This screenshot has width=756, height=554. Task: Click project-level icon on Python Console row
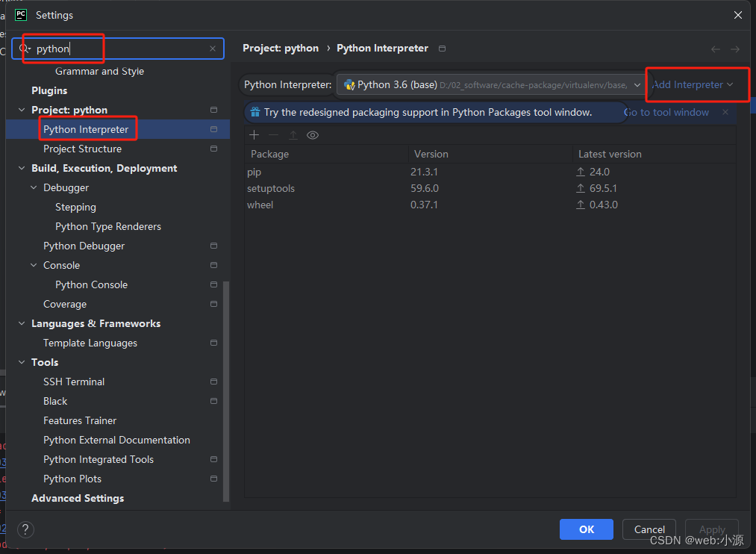click(213, 284)
